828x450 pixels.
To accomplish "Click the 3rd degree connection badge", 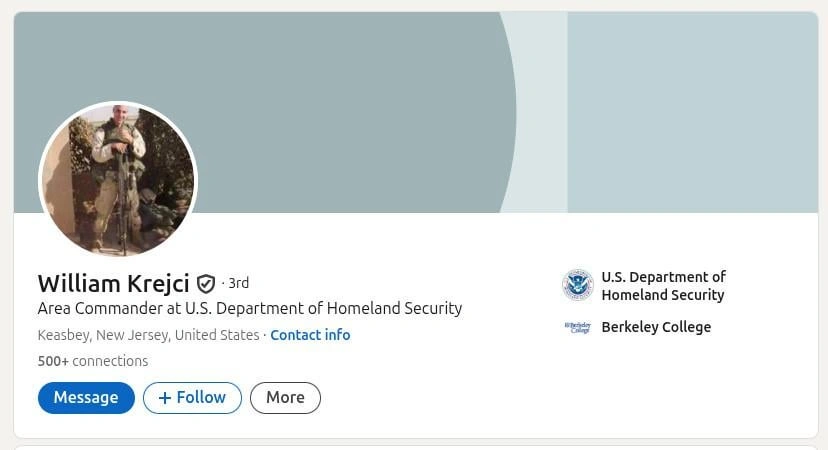I will (x=238, y=283).
